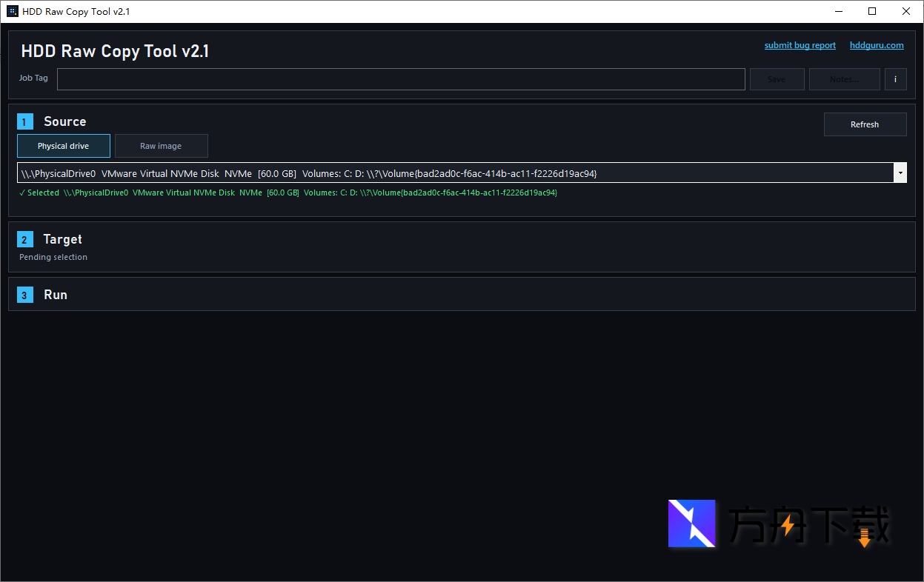The height and width of the screenshot is (582, 924).
Task: Expand the Target section
Action: click(x=63, y=239)
